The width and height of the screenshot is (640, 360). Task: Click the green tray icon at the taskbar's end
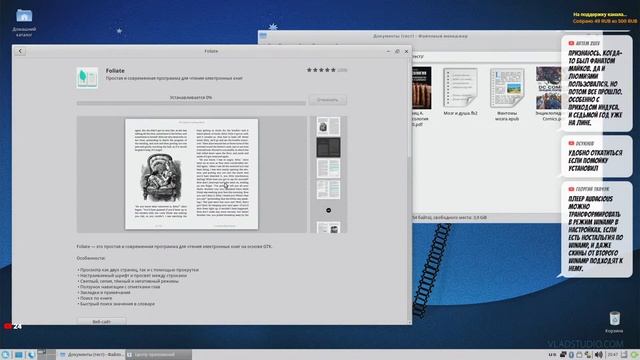coord(634,355)
